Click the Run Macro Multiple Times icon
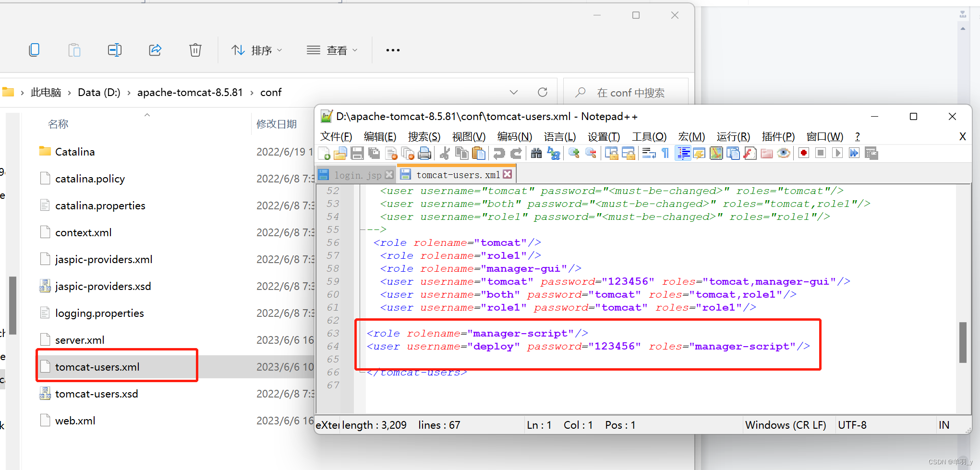The height and width of the screenshot is (470, 980). click(x=854, y=153)
